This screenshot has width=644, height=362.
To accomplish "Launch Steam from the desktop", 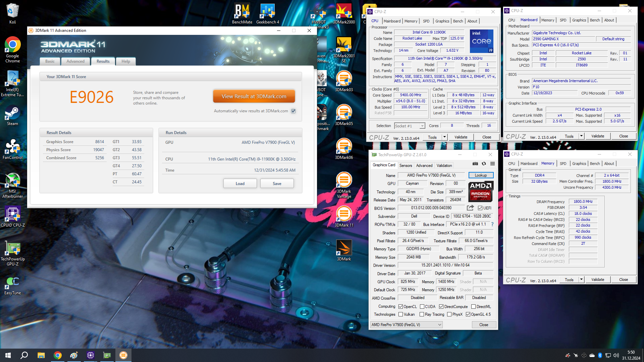I will coord(12,116).
